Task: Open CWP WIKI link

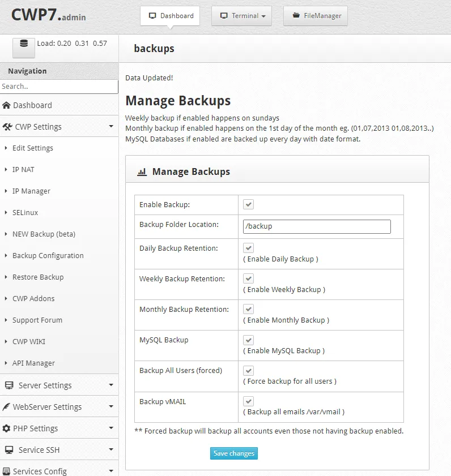Action: (x=29, y=341)
